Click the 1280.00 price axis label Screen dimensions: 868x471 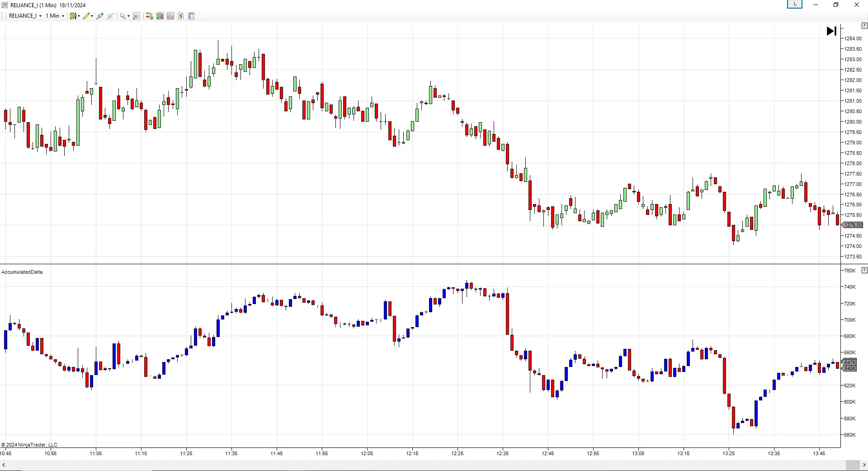pos(853,122)
